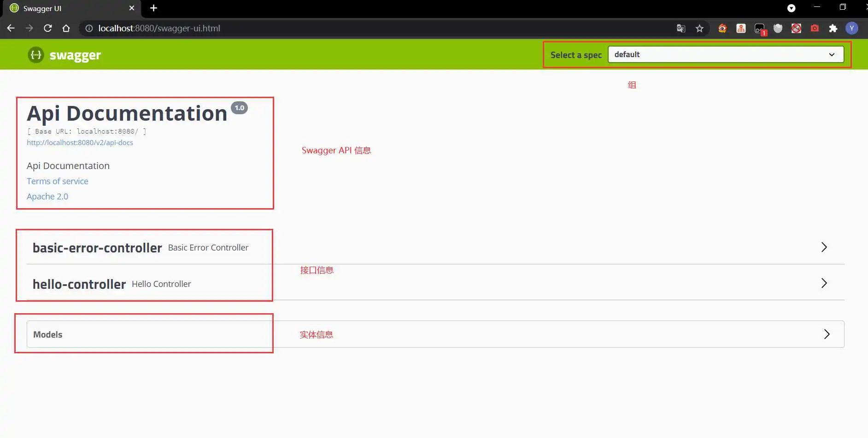
Task: Expand hello-controller with its chevron arrow
Action: (824, 283)
